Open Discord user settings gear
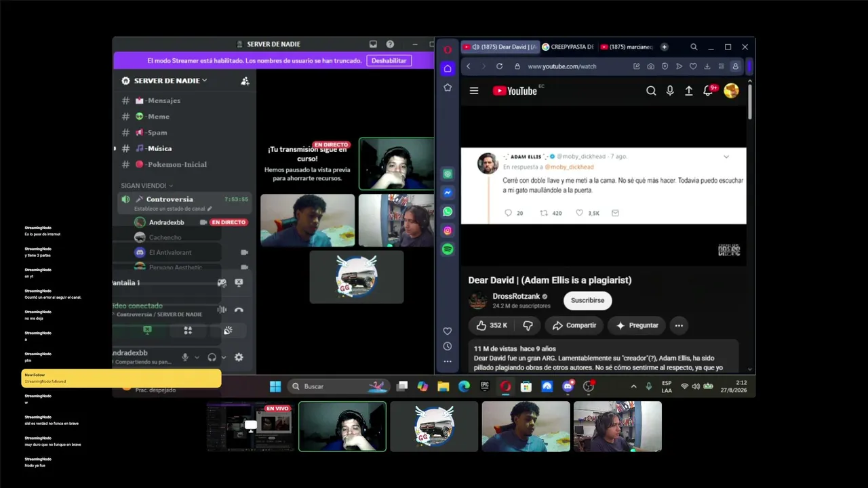This screenshot has width=868, height=488. 239,357
